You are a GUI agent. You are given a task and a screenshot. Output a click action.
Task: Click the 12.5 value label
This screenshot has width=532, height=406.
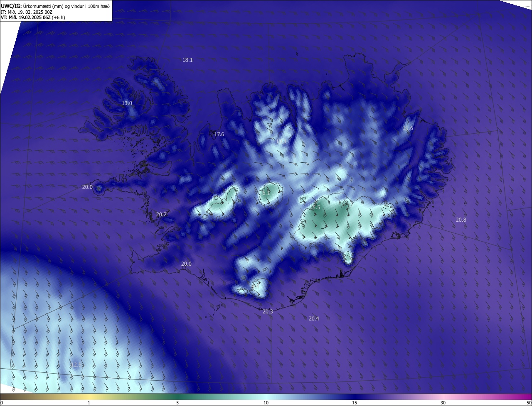point(76,364)
